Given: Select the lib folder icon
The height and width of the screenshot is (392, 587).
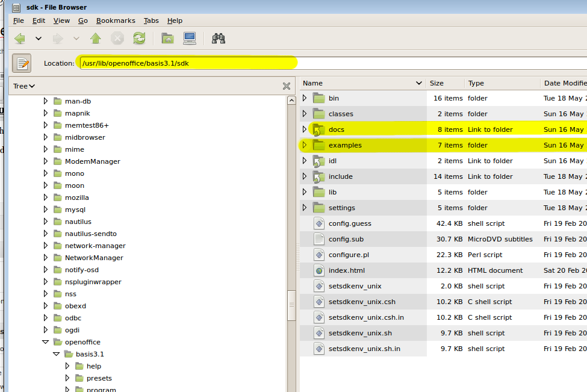Looking at the screenshot, I should coord(319,192).
